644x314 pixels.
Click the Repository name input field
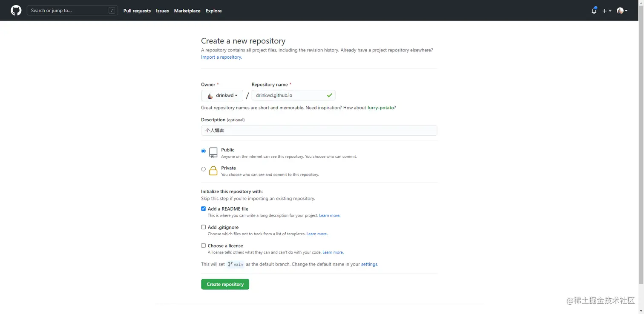[x=293, y=95]
